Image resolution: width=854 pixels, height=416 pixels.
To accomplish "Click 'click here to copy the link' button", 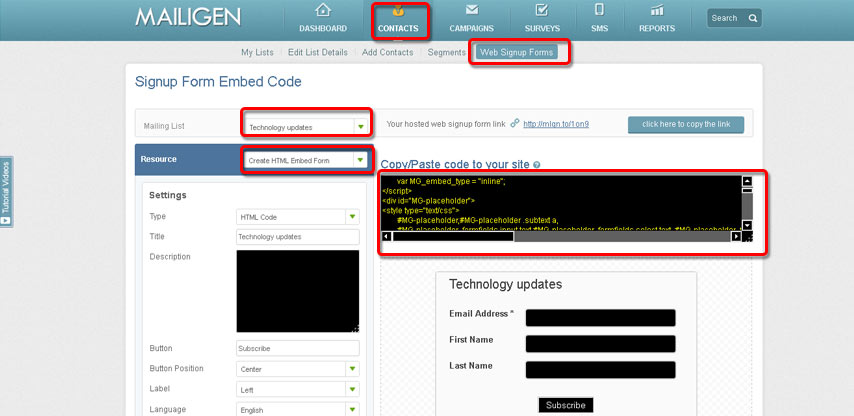I will (x=686, y=124).
